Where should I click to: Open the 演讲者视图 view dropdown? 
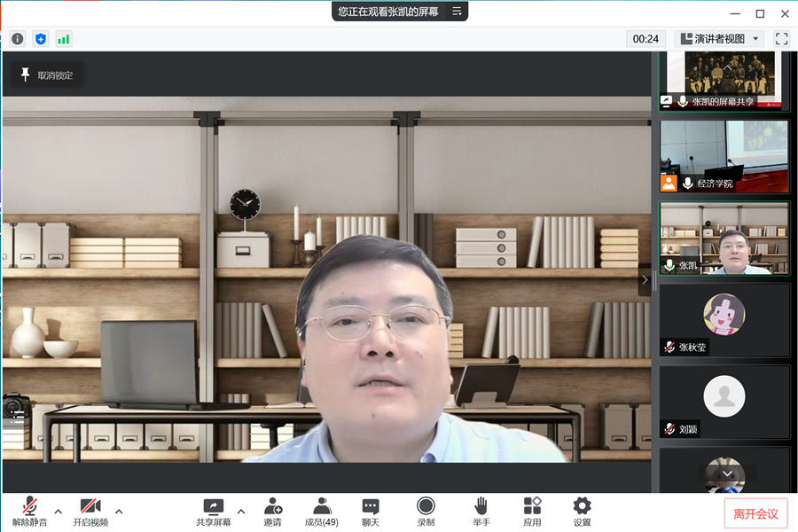pos(719,39)
